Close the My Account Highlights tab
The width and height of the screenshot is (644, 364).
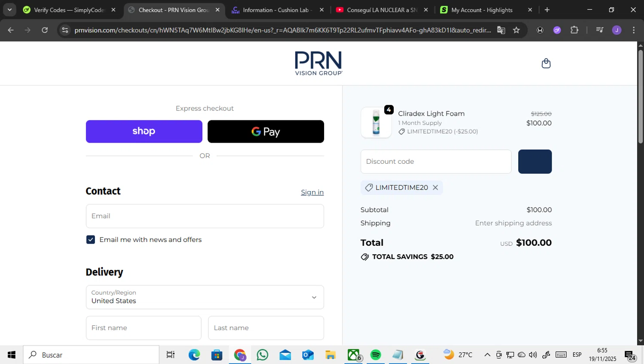click(x=530, y=10)
